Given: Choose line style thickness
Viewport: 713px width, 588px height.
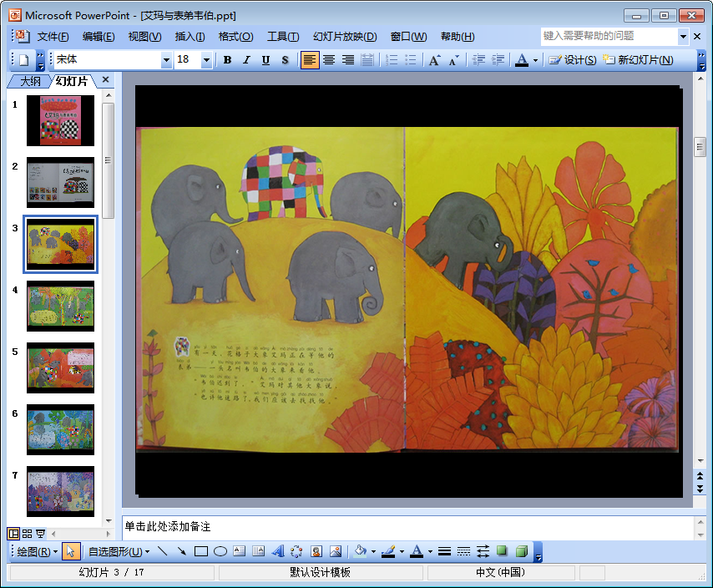Looking at the screenshot, I should pyautogui.click(x=444, y=552).
